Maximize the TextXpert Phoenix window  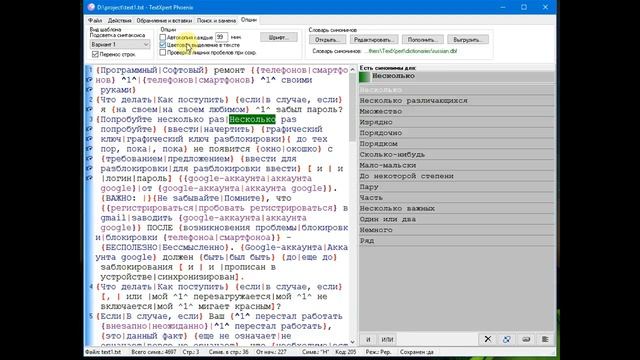click(524, 7)
